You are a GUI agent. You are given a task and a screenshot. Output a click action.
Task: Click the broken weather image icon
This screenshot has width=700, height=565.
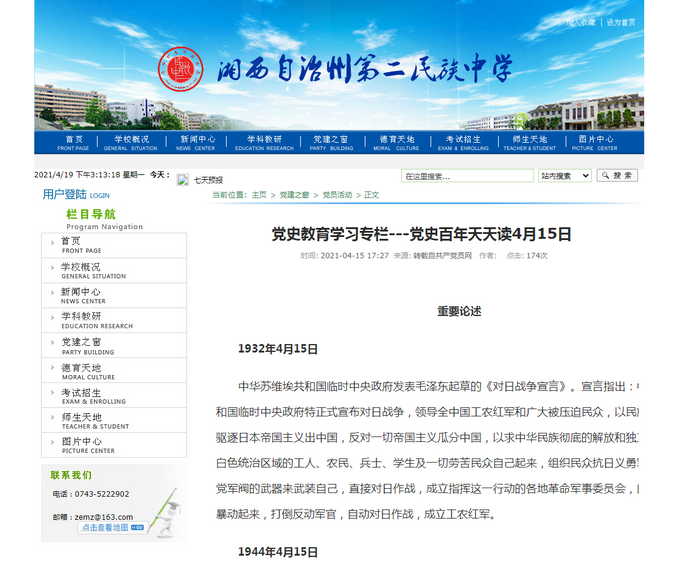183,180
